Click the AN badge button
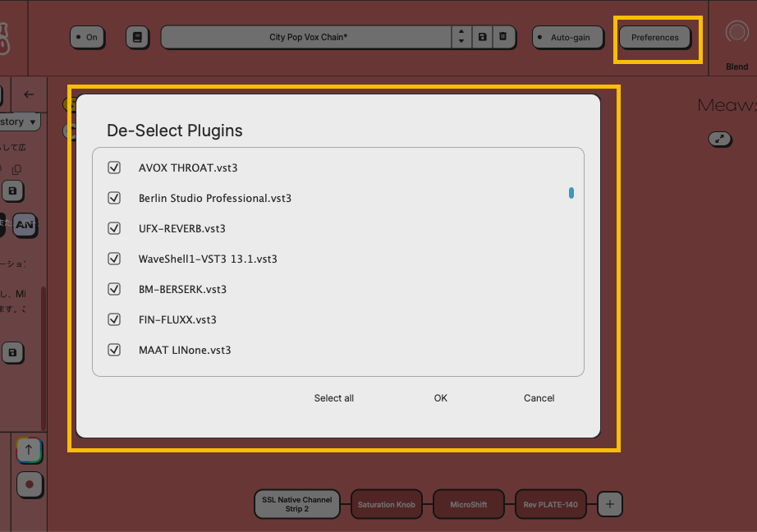Screen dimensions: 757x532 click(25, 224)
